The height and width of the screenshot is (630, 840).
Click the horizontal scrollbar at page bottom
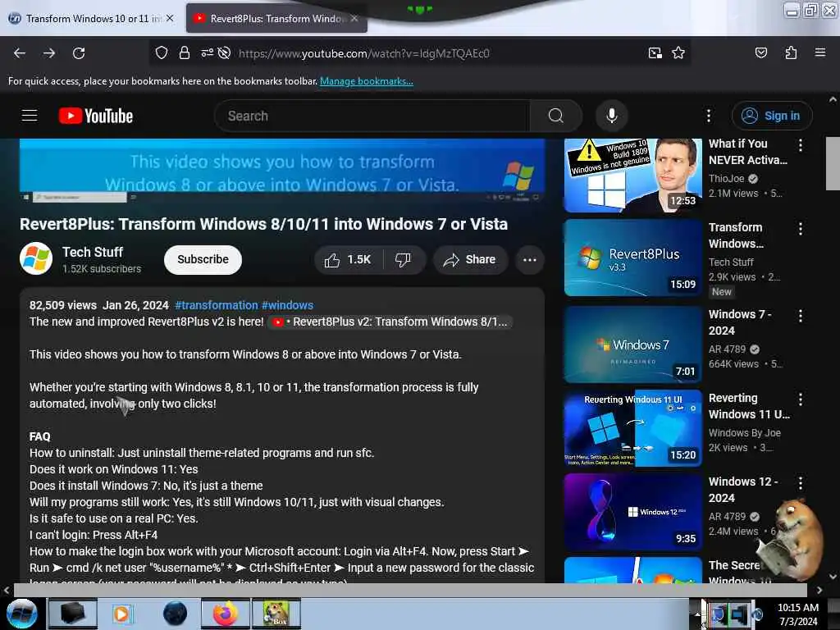[x=410, y=590]
